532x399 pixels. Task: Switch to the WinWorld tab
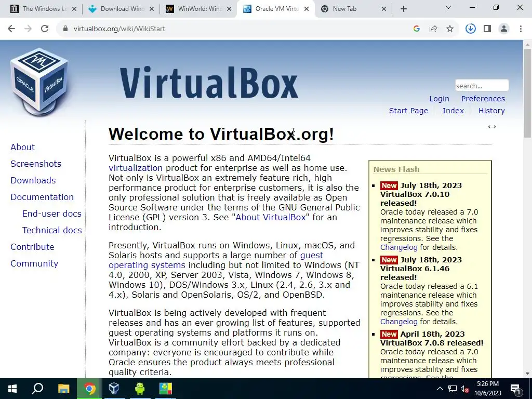[199, 9]
